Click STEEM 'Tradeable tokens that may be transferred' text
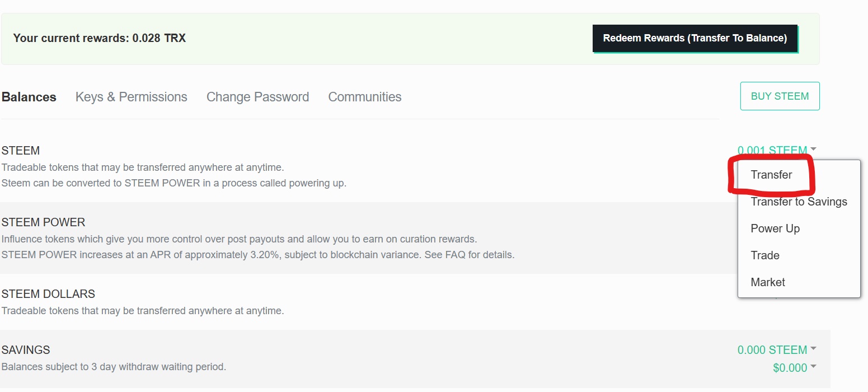 coord(143,167)
